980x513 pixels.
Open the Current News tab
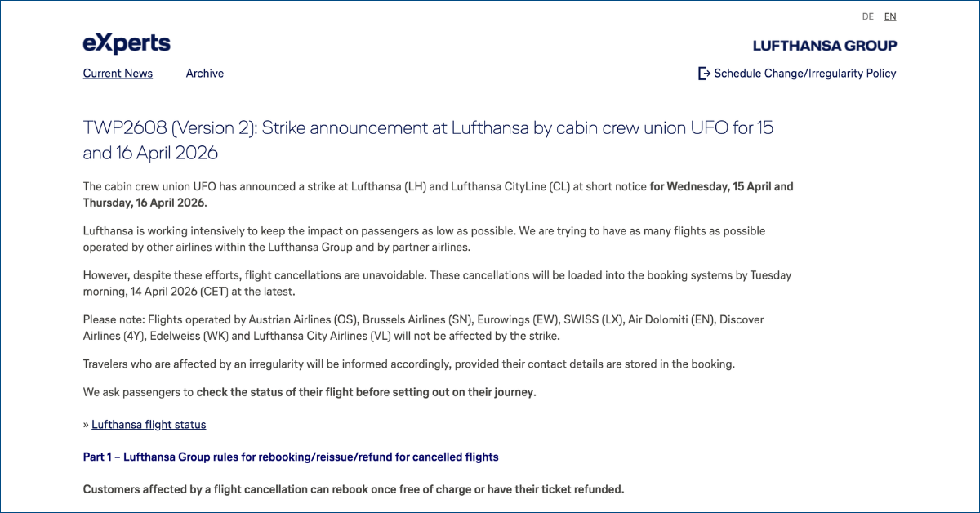[x=118, y=74]
